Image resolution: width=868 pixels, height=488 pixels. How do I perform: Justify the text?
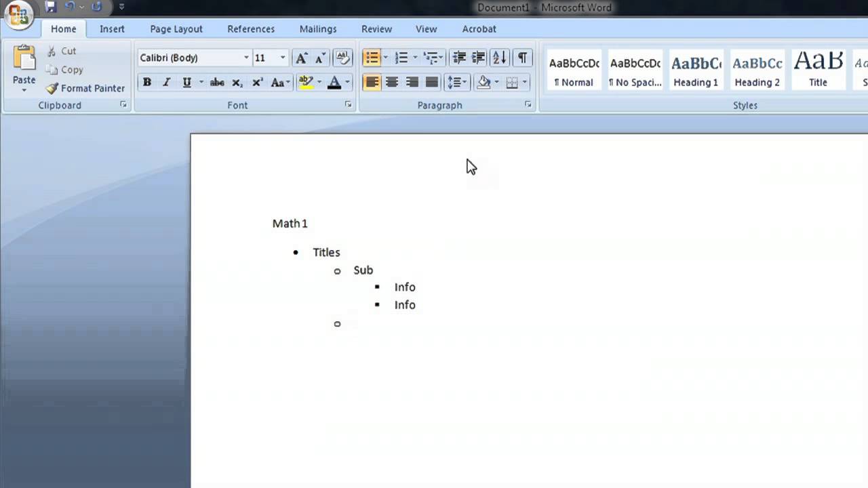coord(431,83)
